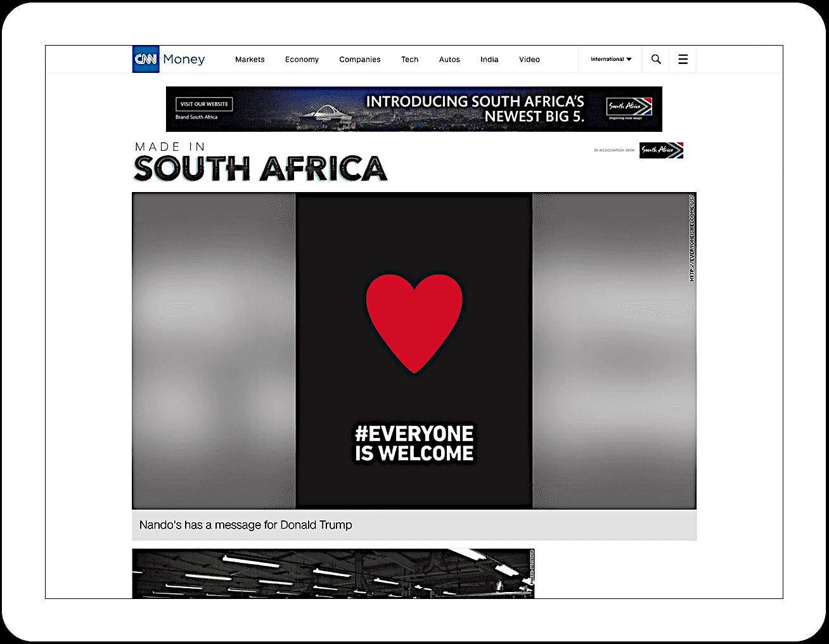Open the search magnifier icon
The height and width of the screenshot is (644, 829).
[656, 59]
